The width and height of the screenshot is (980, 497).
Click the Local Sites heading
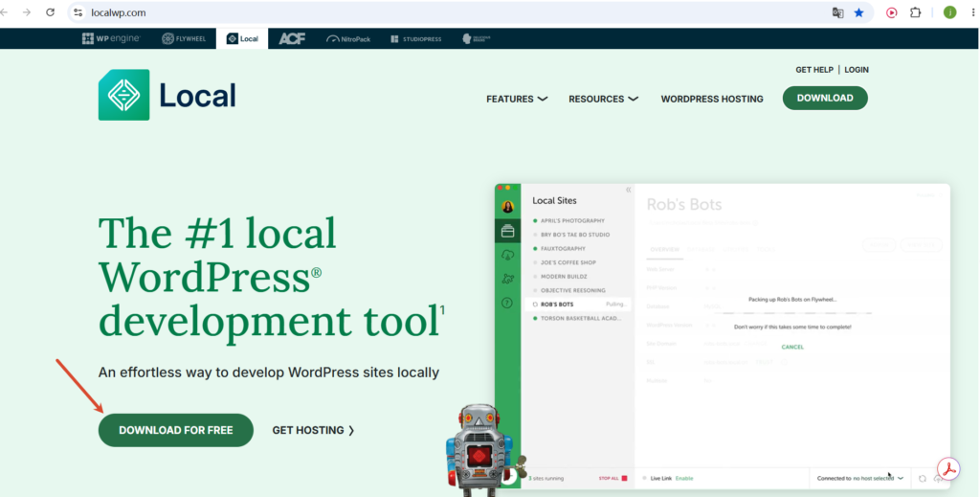[554, 201]
